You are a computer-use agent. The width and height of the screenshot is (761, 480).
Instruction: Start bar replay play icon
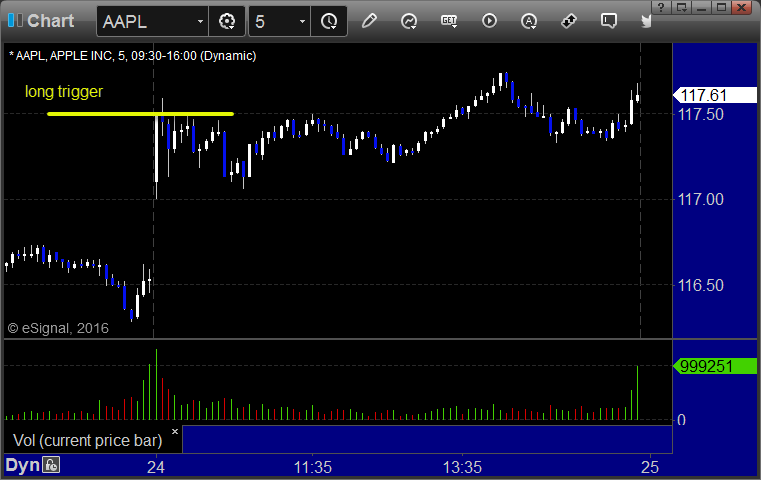click(x=489, y=21)
